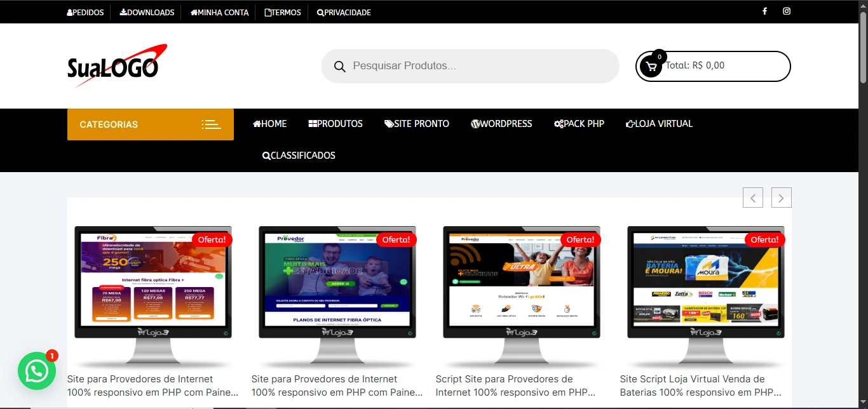
Task: Click the gear icon next to Pack PHP
Action: (558, 123)
